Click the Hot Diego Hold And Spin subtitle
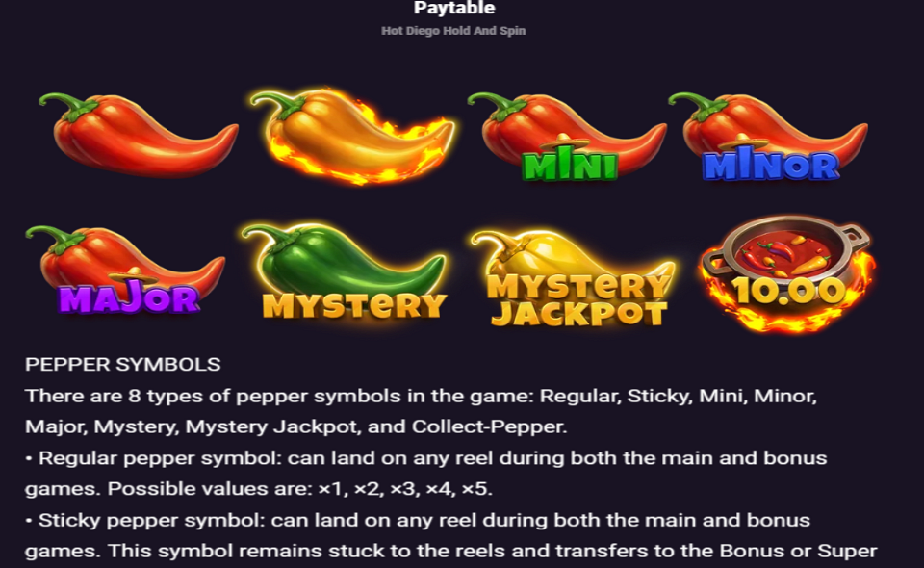Image resolution: width=924 pixels, height=568 pixels. [x=453, y=31]
